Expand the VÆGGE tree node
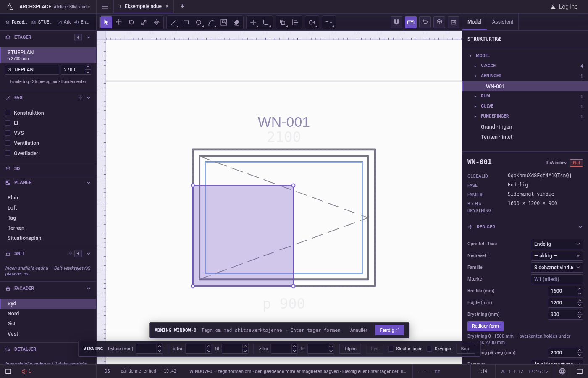588x378 pixels. [x=475, y=66]
